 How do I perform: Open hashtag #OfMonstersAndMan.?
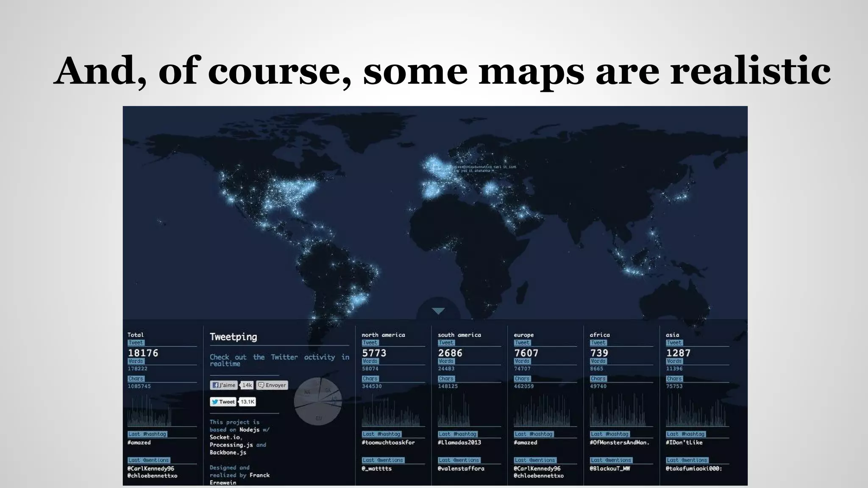(x=619, y=442)
